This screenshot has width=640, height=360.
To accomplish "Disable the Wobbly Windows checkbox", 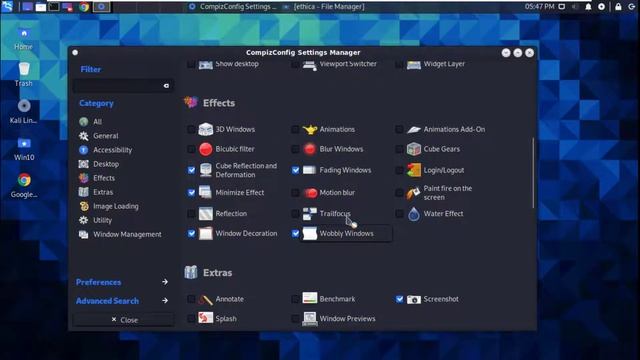I will click(x=295, y=233).
